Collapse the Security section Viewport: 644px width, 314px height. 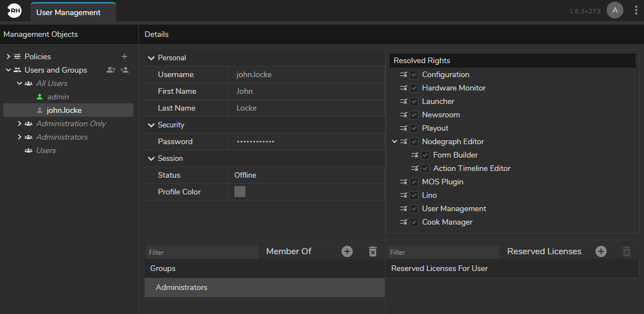pos(151,125)
